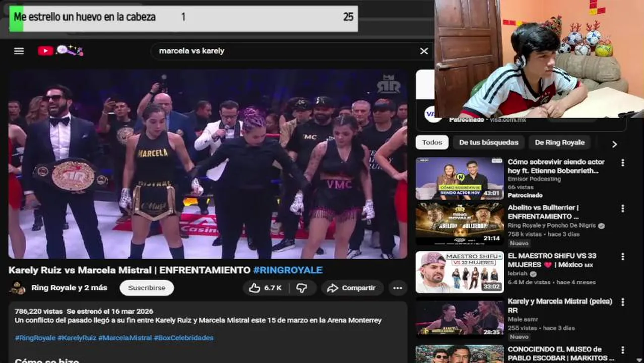Open title 'CONOCIENDO EL MUSEO de PABLO ESCOBAR'
The width and height of the screenshot is (644, 363).
click(561, 353)
